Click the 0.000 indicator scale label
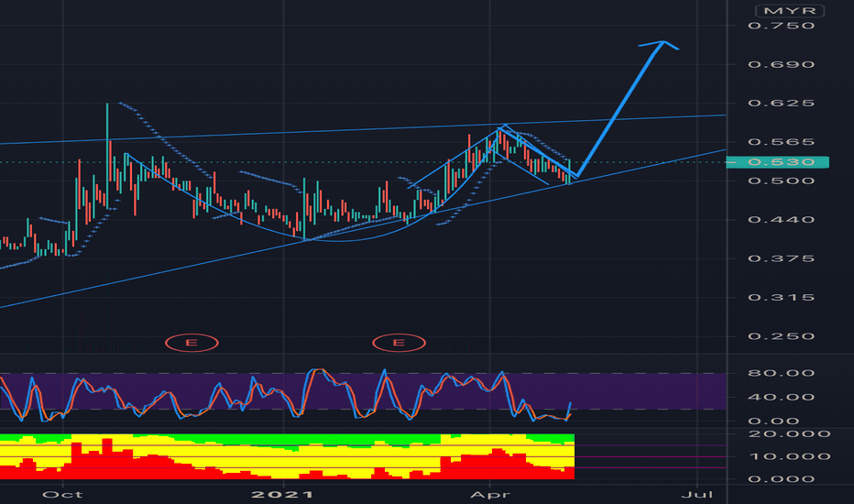854x504 pixels. (781, 479)
